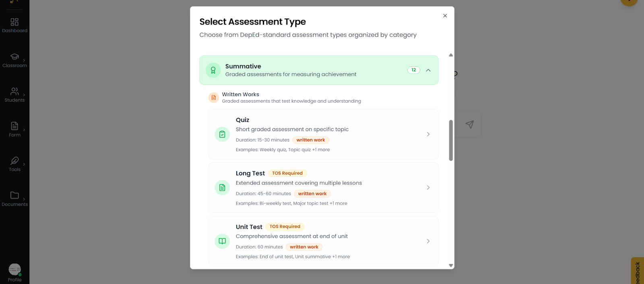Open the Form document icon
This screenshot has width=644, height=284.
[x=14, y=126]
